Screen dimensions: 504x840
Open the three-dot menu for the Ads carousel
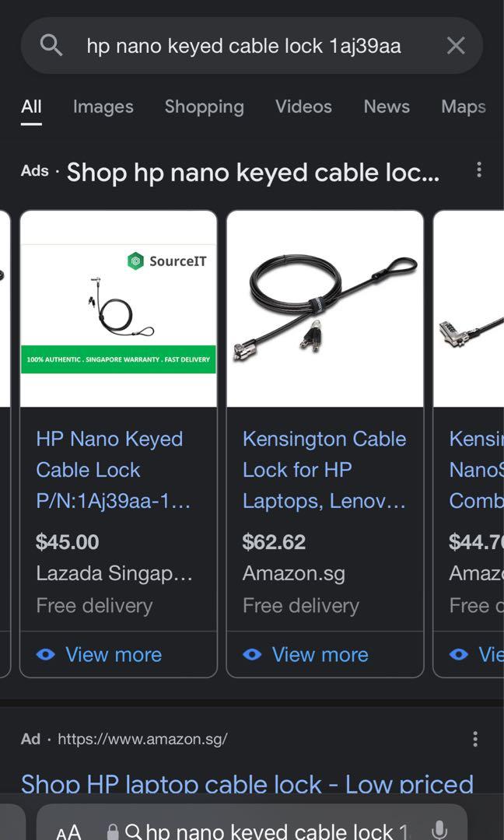click(479, 170)
